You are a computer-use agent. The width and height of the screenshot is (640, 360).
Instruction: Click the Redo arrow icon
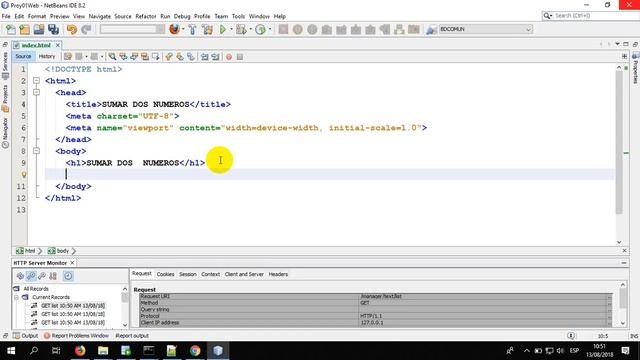tap(86, 29)
